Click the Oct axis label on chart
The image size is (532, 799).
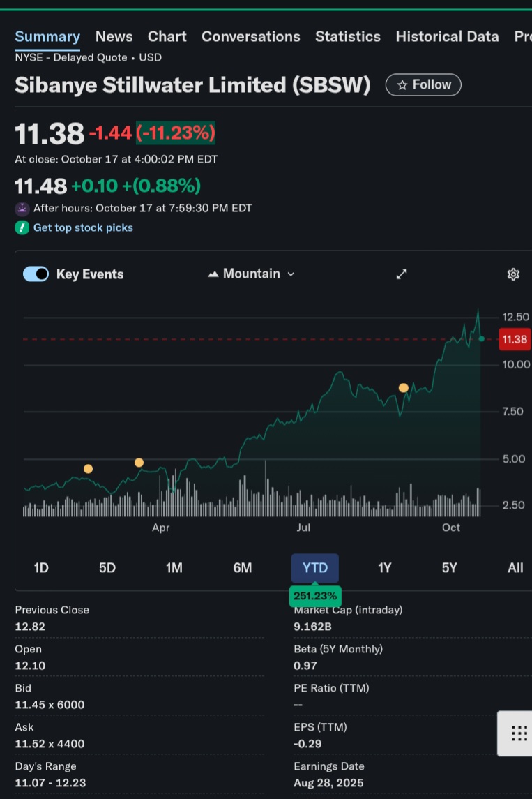[x=450, y=528]
